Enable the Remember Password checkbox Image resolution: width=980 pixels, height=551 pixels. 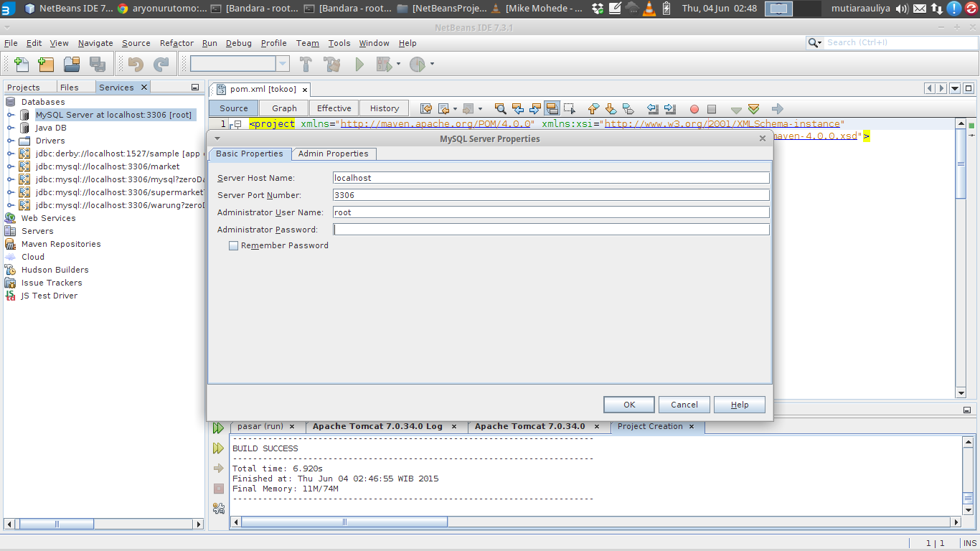[x=233, y=245]
